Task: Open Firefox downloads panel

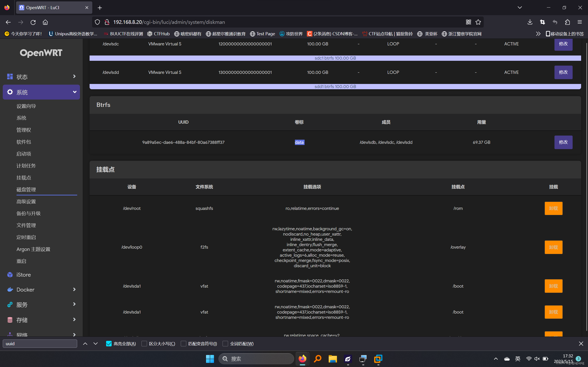Action: 530,22
